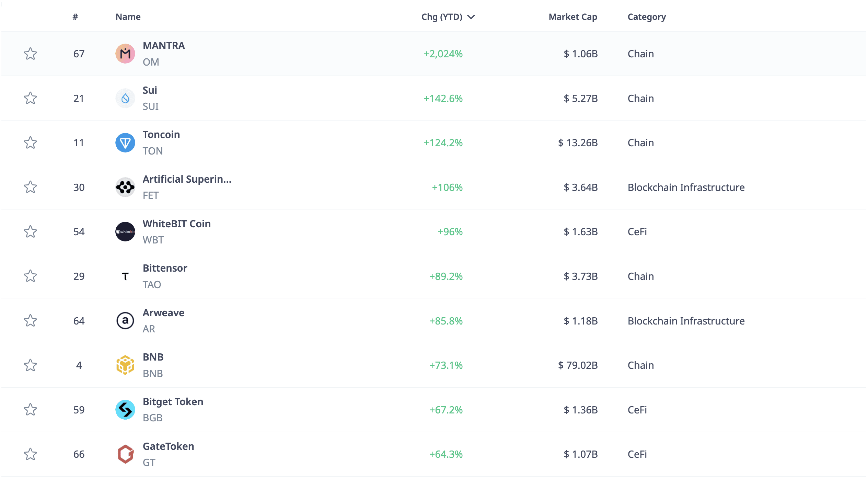Click the Arweave logo icon
The height and width of the screenshot is (478, 868).
[125, 321]
